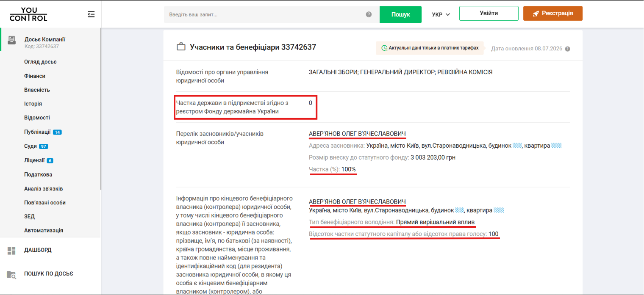Click the paid tariffs notice badge

click(x=430, y=48)
